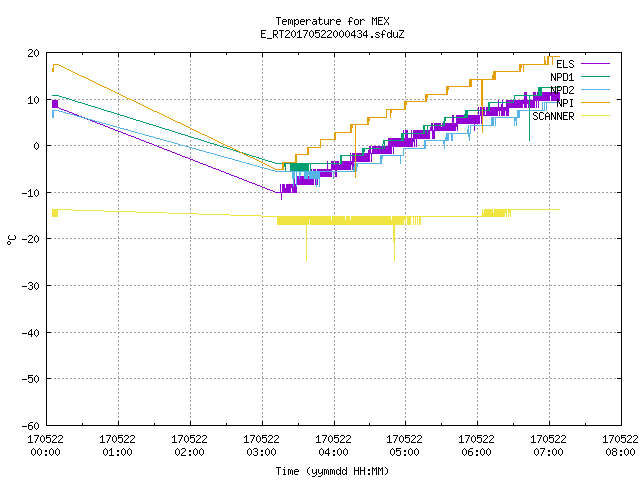The height and width of the screenshot is (480, 640).
Task: Click the green NPD1 legend line sample
Action: (595, 76)
